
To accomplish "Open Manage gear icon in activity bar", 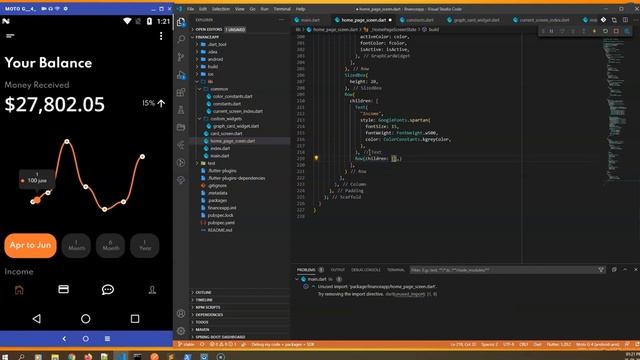I will pyautogui.click(x=181, y=331).
